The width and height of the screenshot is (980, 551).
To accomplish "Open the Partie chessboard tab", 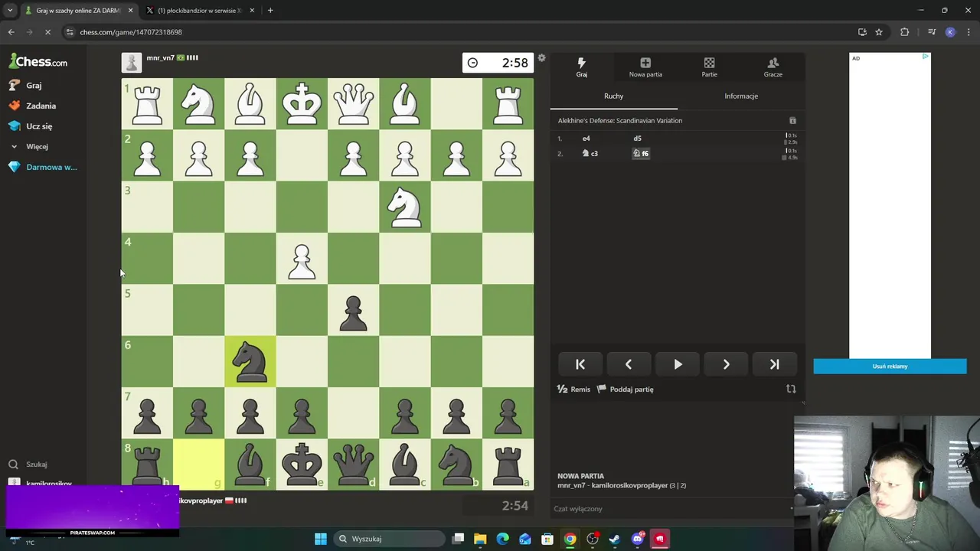I will point(709,67).
